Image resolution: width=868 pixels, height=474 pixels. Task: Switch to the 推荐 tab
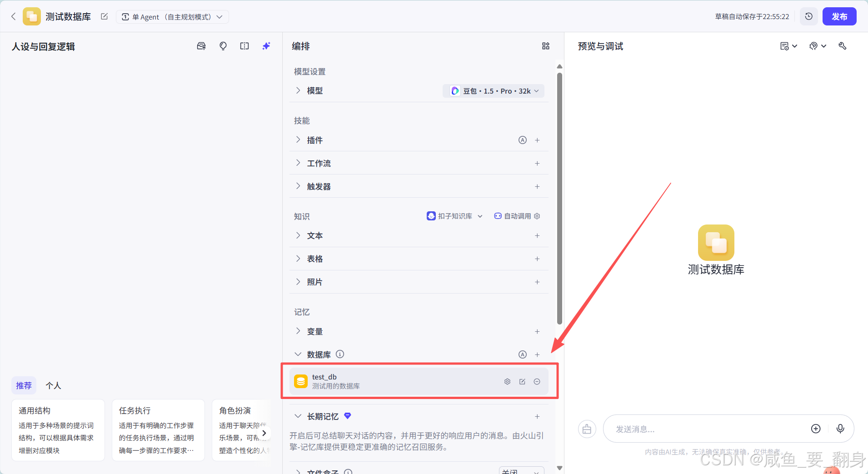[24, 385]
